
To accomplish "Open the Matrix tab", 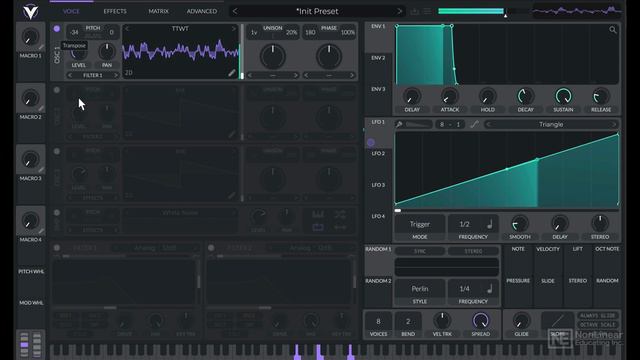I will pyautogui.click(x=158, y=11).
